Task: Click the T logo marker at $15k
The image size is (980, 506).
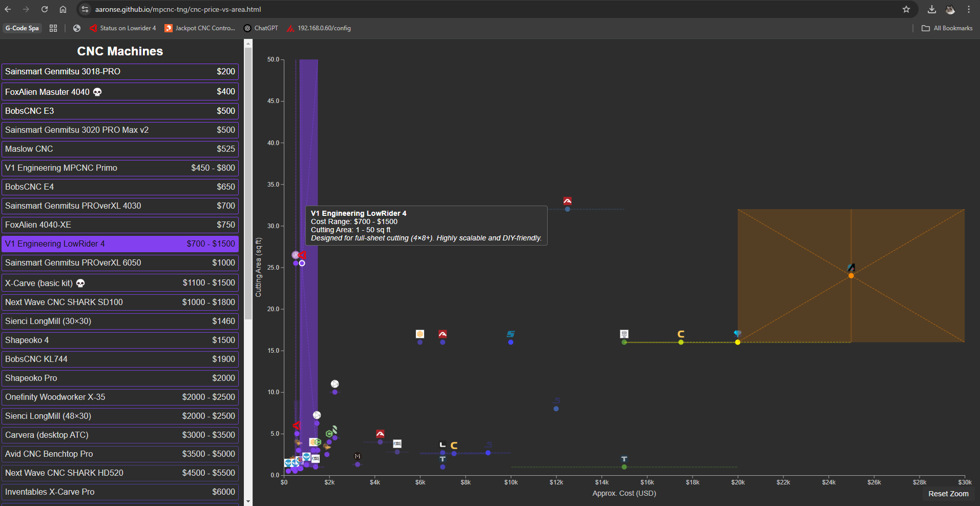Action: pyautogui.click(x=624, y=459)
